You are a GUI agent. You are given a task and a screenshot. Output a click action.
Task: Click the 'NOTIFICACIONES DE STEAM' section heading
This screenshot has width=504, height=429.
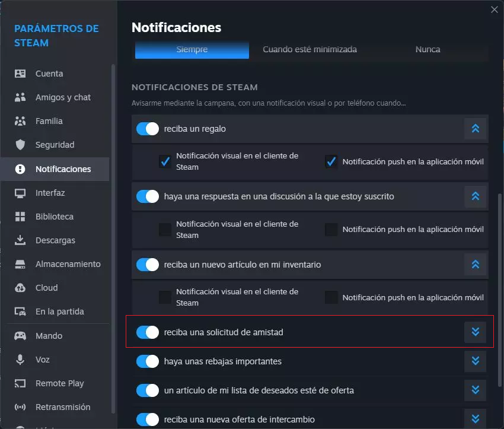pos(194,87)
